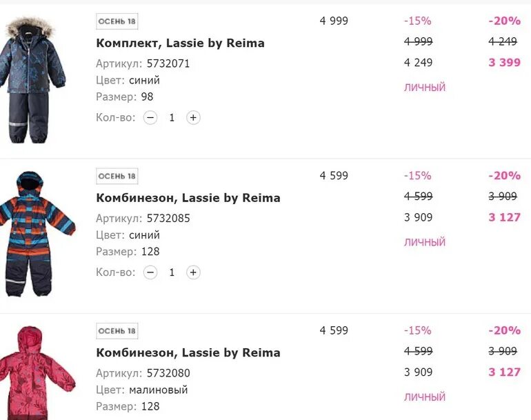531x420 pixels.
Task: Open the striped blue-orange Комбинезон image
Action: coord(37,234)
